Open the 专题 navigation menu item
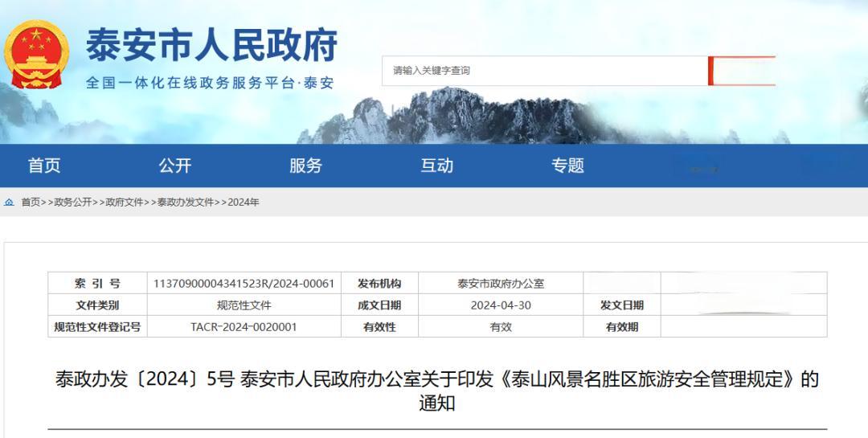This screenshot has width=868, height=438. click(567, 166)
